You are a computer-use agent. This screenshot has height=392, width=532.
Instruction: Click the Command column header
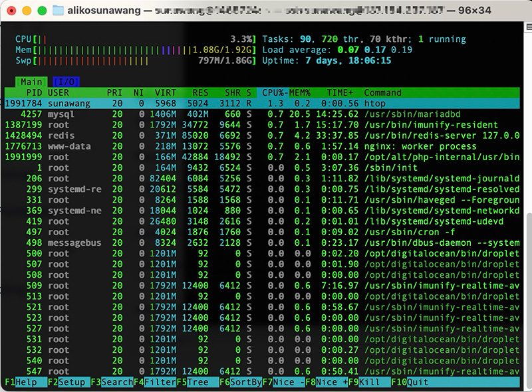(x=383, y=92)
